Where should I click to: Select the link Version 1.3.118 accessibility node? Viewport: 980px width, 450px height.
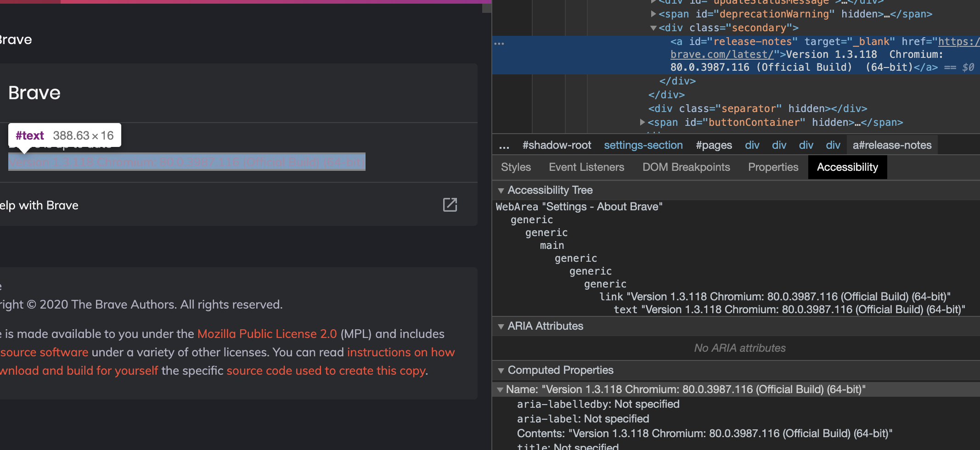(775, 297)
